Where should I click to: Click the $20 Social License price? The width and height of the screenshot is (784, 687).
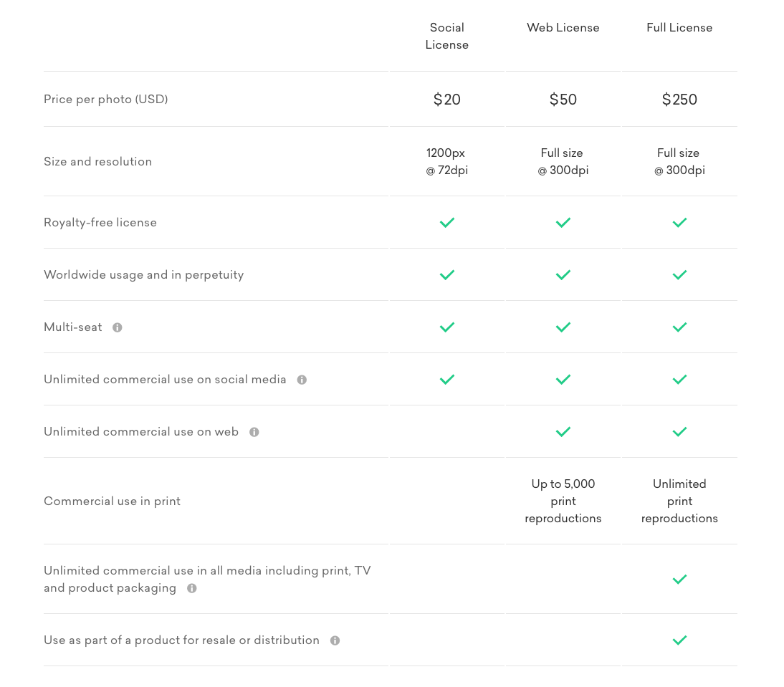pyautogui.click(x=447, y=100)
